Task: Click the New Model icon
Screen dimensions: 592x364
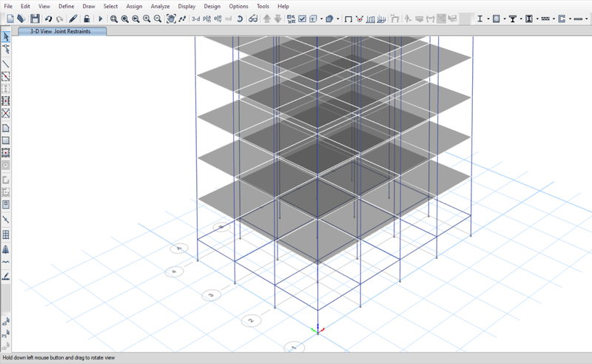Action: [x=10, y=18]
